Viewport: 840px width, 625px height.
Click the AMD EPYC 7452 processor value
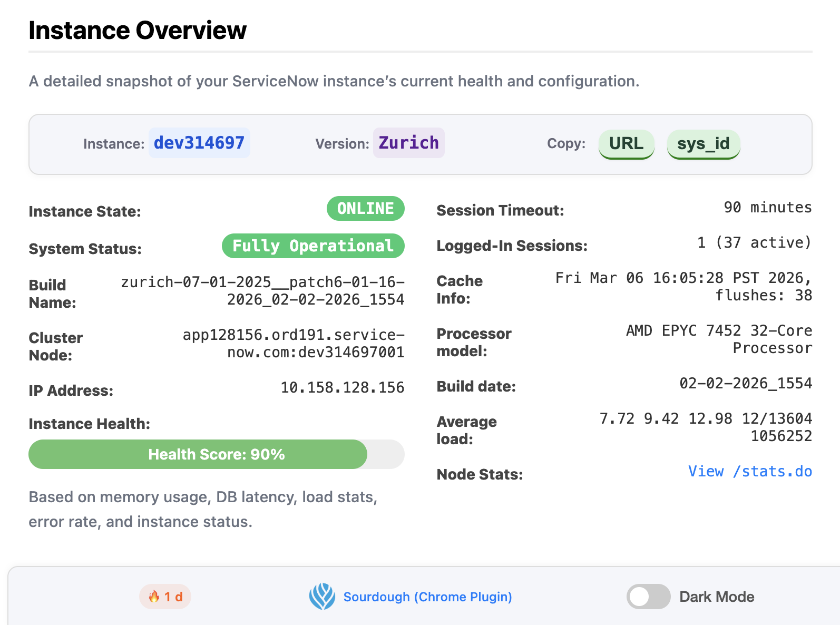pos(719,339)
